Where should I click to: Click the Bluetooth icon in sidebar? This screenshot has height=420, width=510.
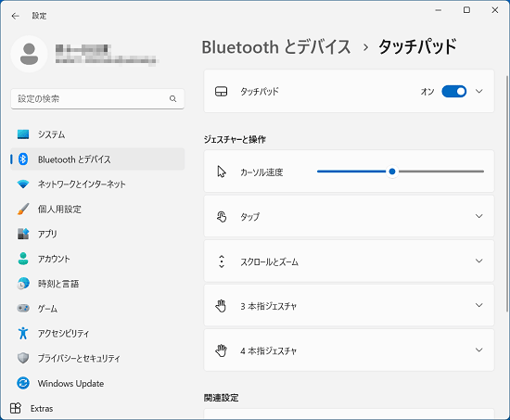(23, 159)
